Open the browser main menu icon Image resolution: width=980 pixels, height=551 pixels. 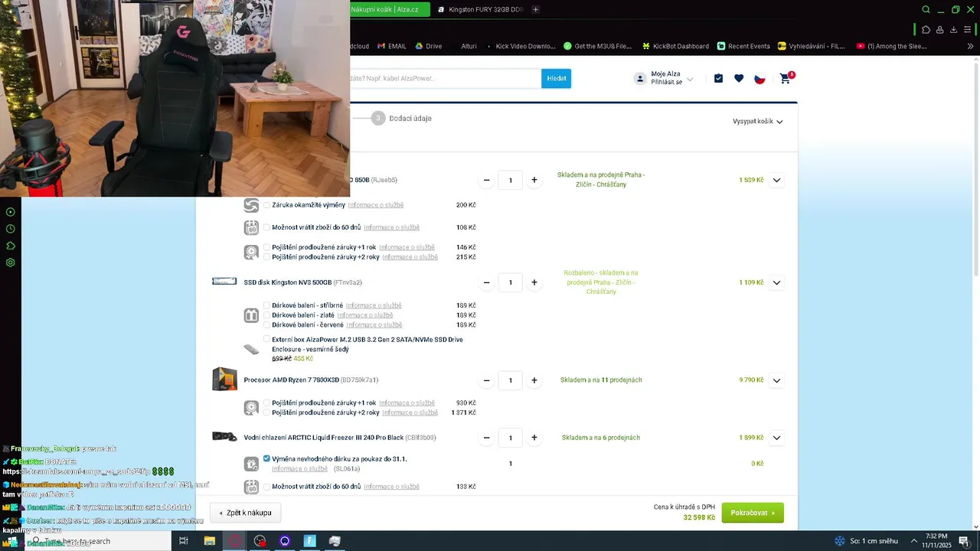point(969,30)
